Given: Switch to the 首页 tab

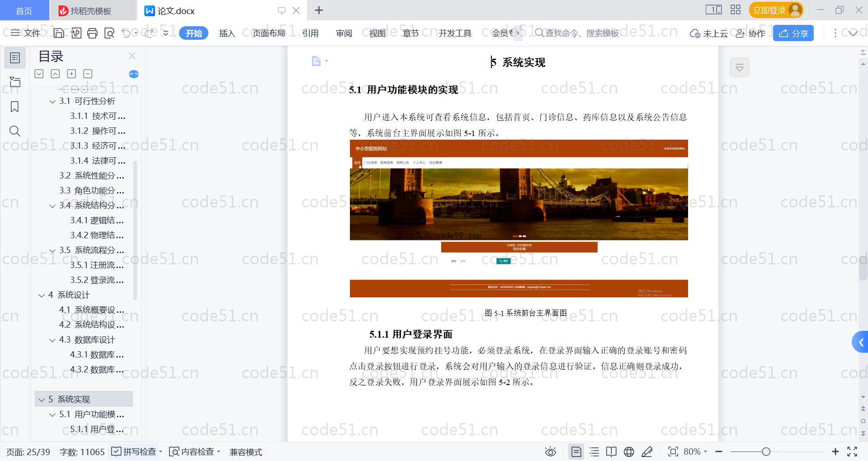Looking at the screenshot, I should tap(24, 10).
